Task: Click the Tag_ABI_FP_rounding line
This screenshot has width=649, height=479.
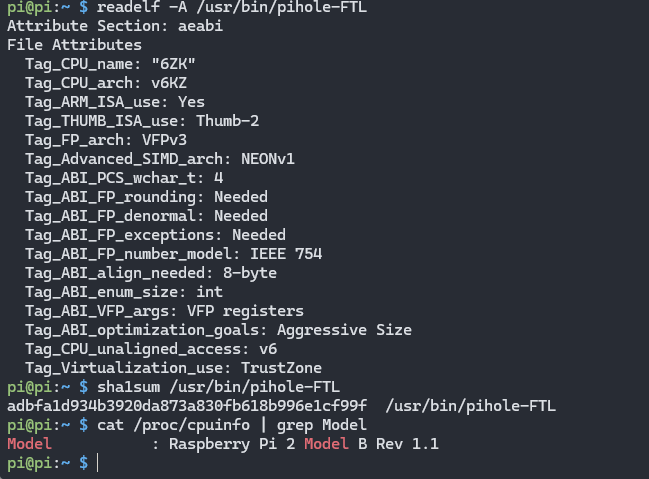Action: point(146,197)
